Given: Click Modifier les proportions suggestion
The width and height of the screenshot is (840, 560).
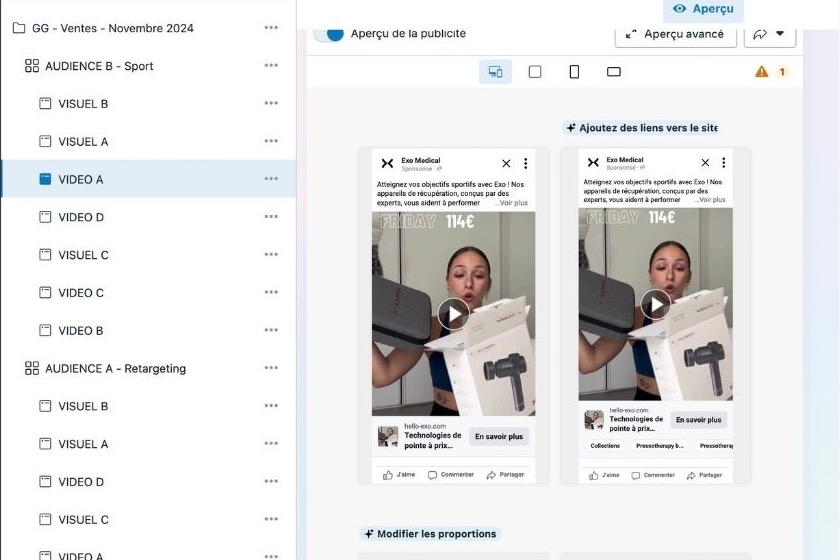Looking at the screenshot, I should 430,534.
